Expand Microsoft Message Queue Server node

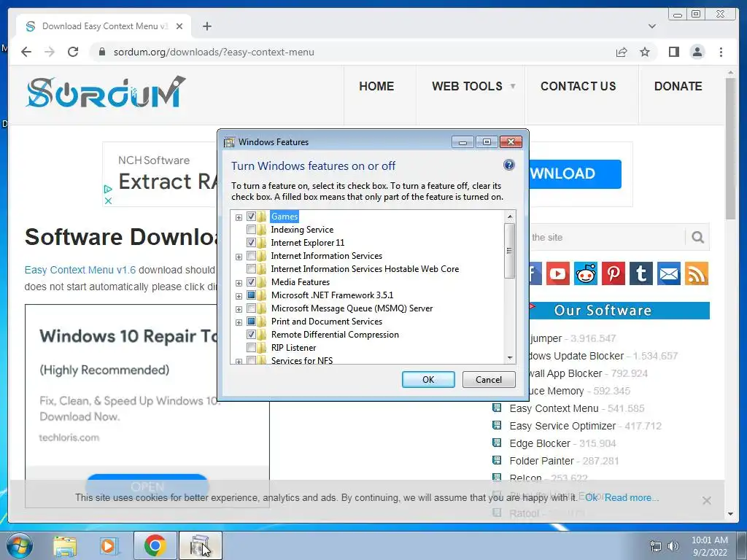pyautogui.click(x=239, y=309)
